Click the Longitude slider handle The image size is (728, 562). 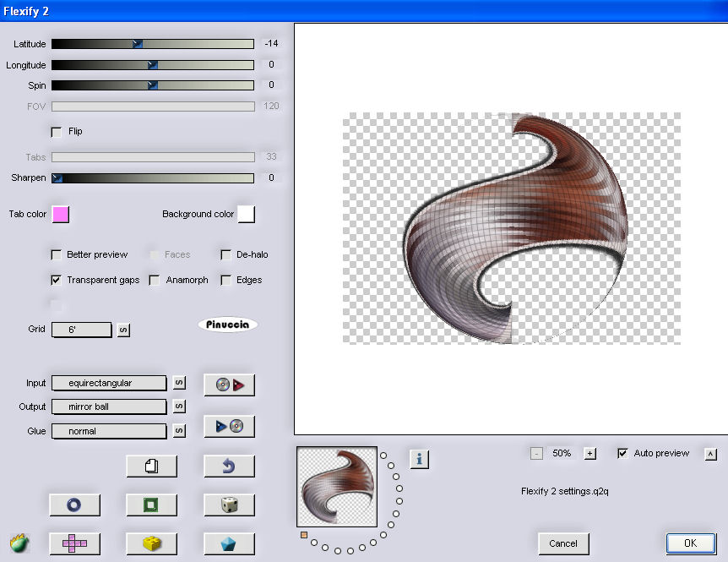[153, 65]
